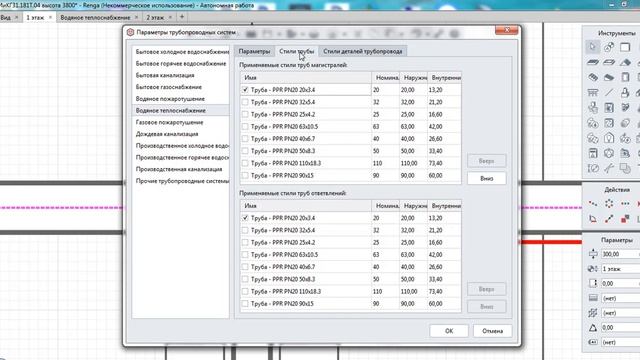640x360 pixels.
Task: Activate the 1 этаж document tab
Action: click(35, 18)
